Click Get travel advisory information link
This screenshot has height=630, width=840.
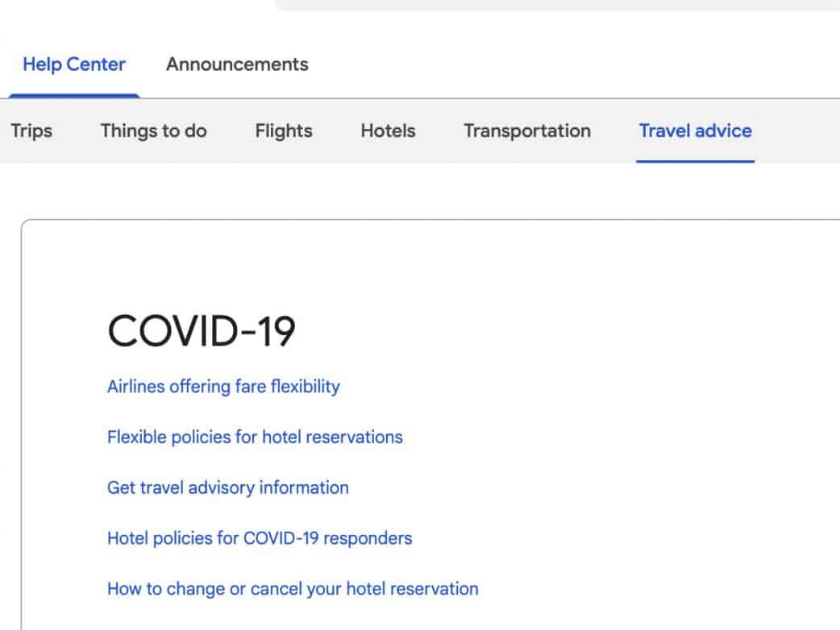[228, 487]
